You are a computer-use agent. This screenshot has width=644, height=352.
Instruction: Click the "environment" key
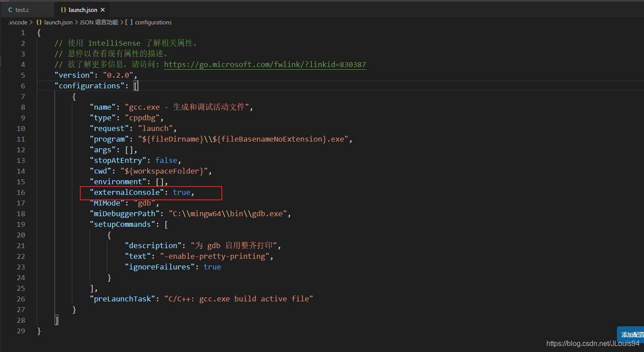118,182
